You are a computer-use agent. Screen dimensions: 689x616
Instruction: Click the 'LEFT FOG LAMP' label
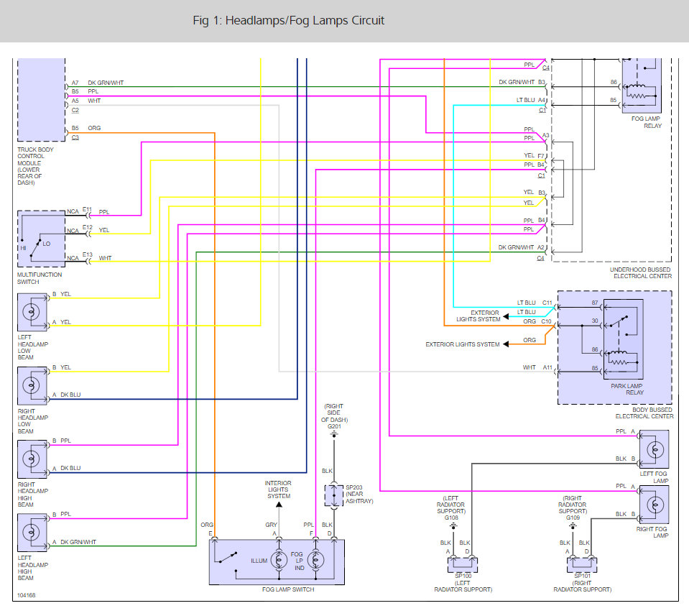pos(653,477)
